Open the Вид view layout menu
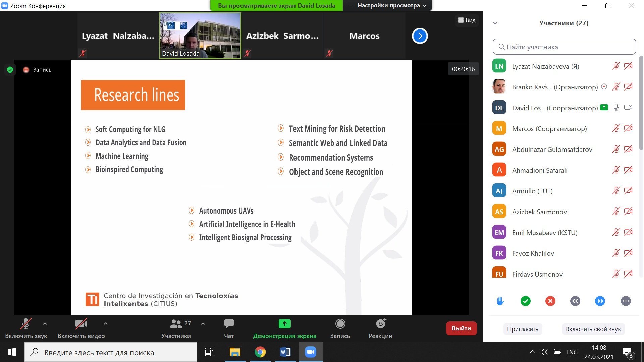Image resolution: width=644 pixels, height=362 pixels. tap(467, 20)
